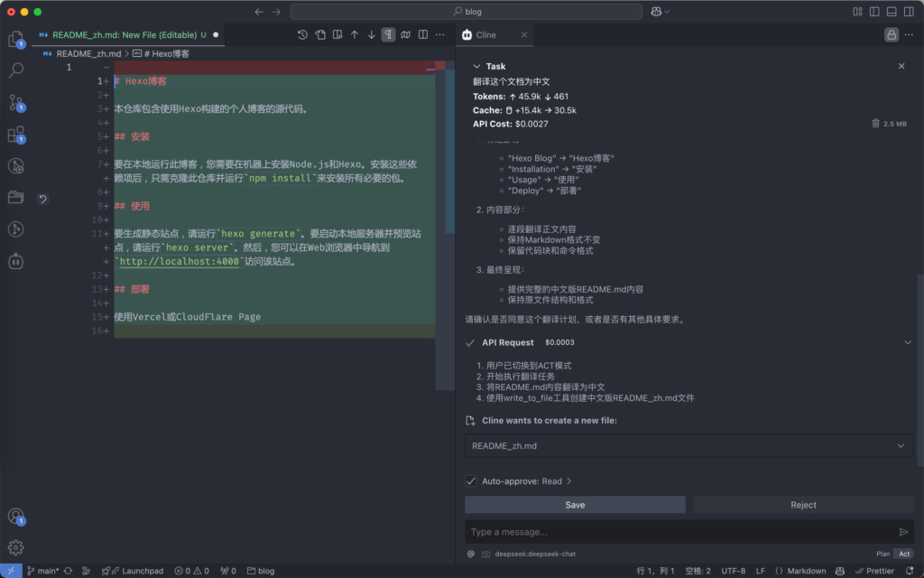Screen dimensions: 924x578
Task: Delete task using the trash icon
Action: coord(875,123)
